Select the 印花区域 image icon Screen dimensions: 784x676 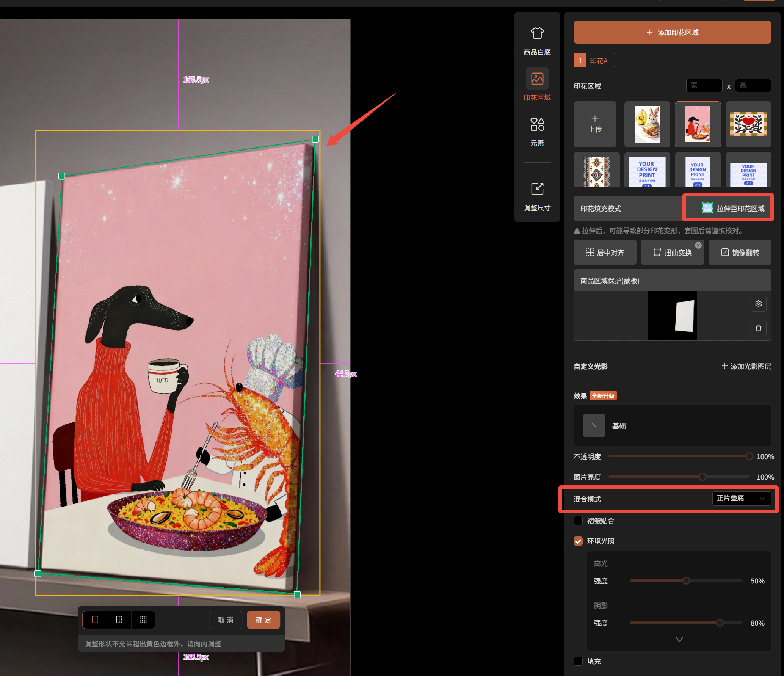click(537, 79)
